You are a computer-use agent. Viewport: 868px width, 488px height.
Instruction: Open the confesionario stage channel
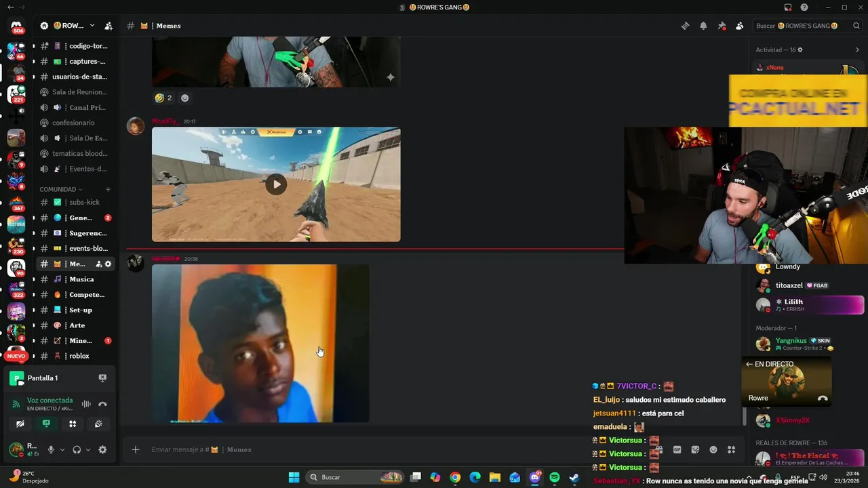pyautogui.click(x=76, y=123)
